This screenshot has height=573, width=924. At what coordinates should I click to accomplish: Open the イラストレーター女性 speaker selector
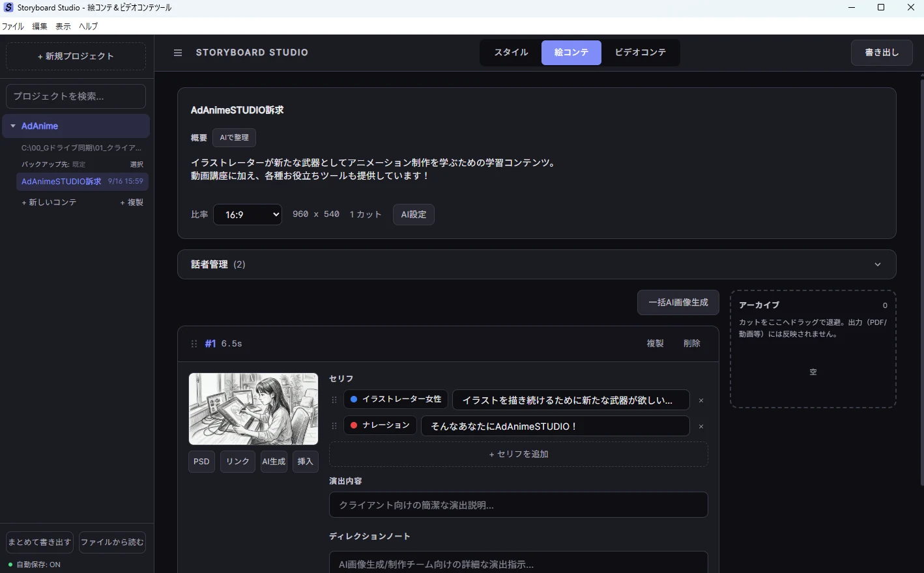coord(396,399)
